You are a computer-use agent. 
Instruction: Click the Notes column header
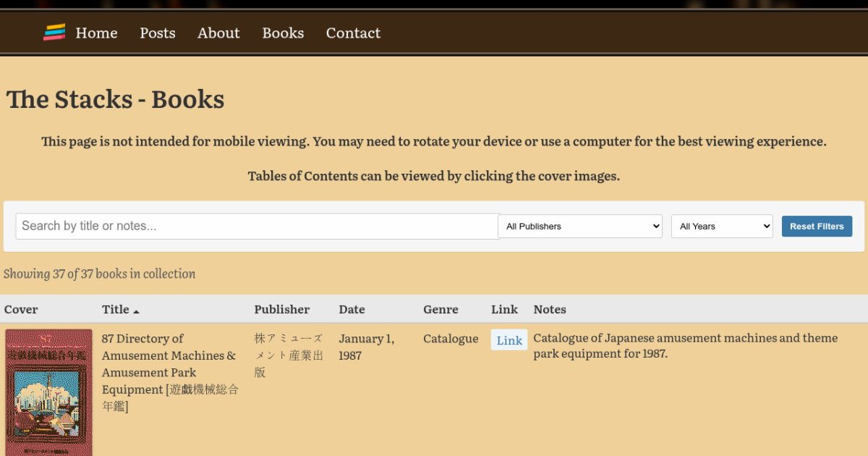[550, 309]
